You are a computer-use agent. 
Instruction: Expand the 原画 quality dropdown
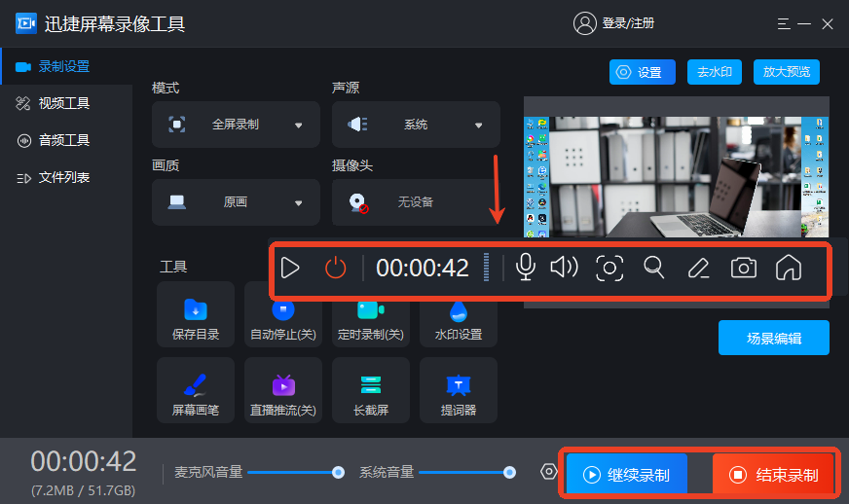pyautogui.click(x=236, y=202)
